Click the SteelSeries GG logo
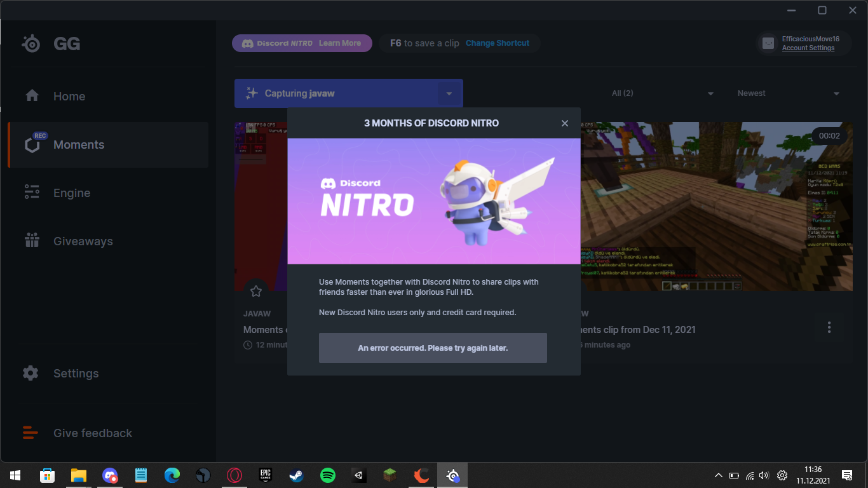The image size is (868, 488). 51,43
